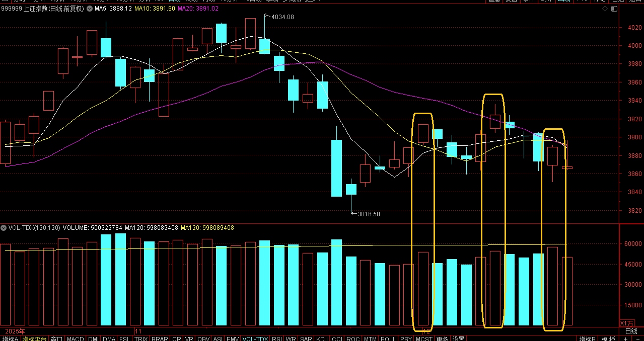The image size is (644, 341).
Task: Select the WR indicator tab
Action: point(291,338)
